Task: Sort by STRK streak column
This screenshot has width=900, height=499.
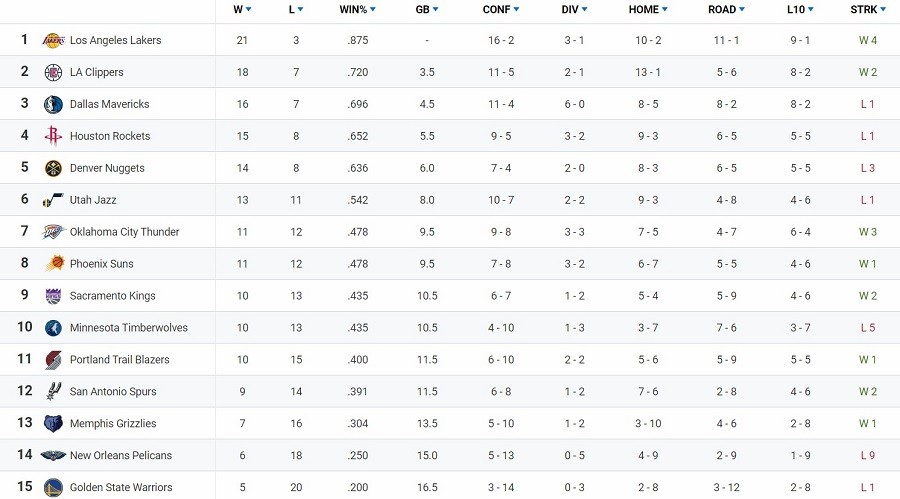Action: coord(868,9)
